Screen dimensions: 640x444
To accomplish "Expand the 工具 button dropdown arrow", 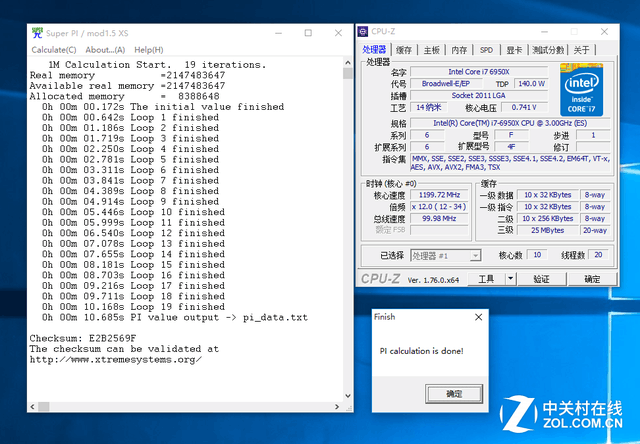I will pos(511,279).
